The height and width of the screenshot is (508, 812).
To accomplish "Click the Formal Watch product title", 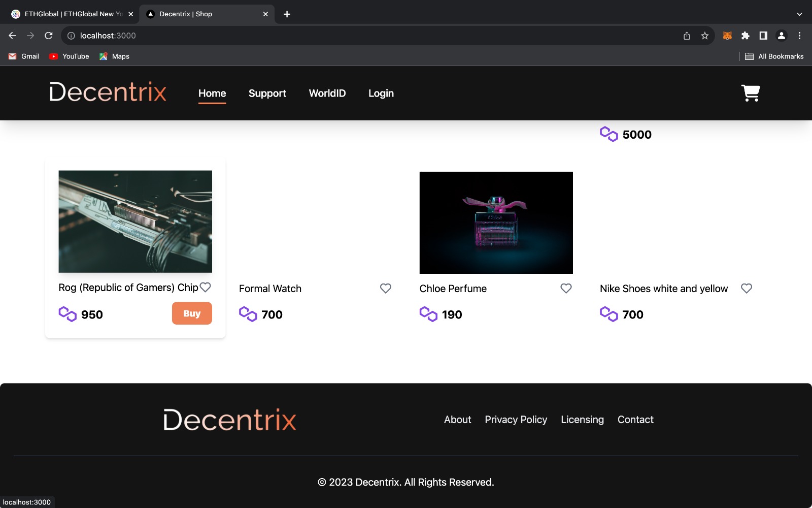I will [270, 289].
